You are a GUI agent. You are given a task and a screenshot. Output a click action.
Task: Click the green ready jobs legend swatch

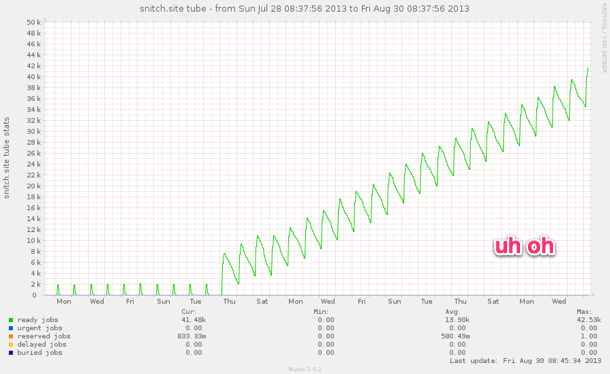coord(11,320)
